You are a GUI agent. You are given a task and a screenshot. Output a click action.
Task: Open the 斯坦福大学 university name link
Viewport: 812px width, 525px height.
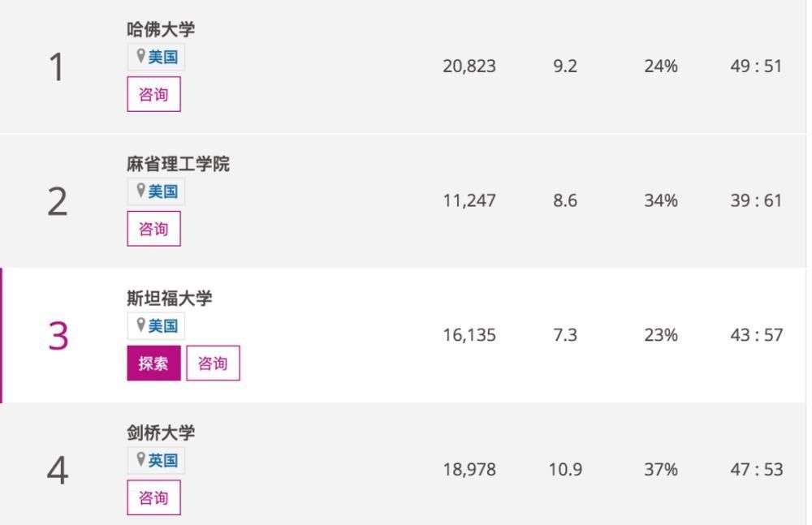pos(171,296)
